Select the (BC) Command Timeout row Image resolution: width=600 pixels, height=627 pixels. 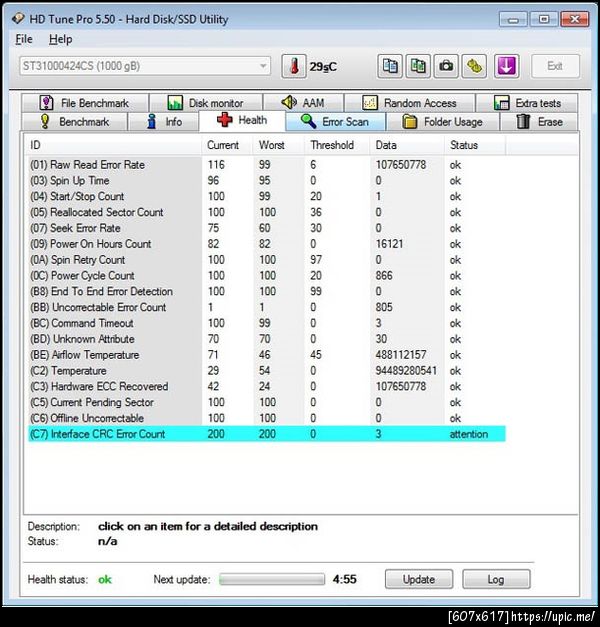click(x=267, y=323)
